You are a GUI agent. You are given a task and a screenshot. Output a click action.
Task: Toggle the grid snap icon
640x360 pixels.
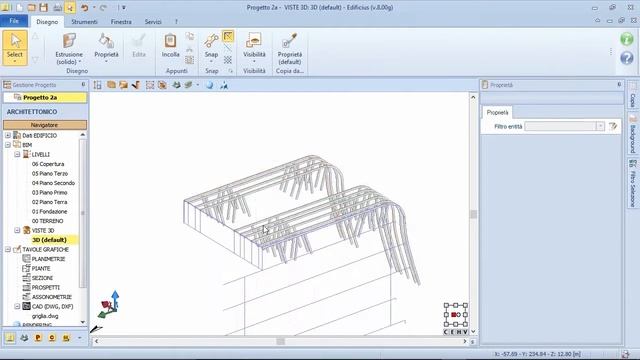[x=228, y=60]
